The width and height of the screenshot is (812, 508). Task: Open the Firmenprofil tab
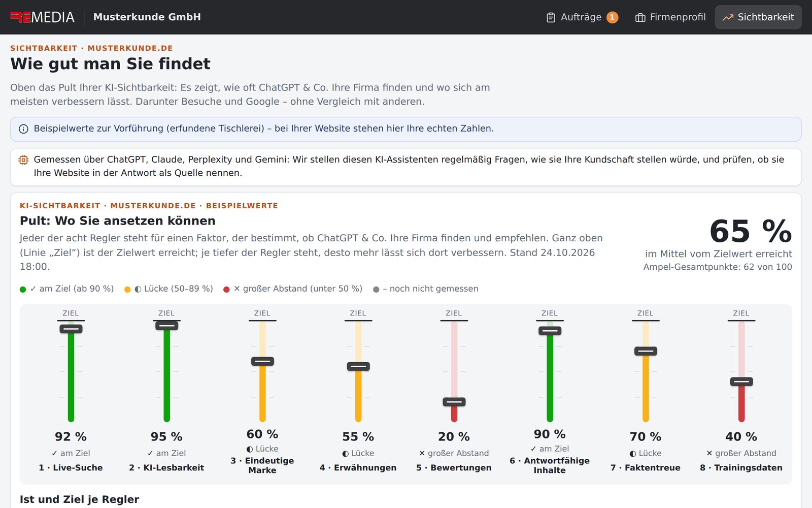coord(670,17)
